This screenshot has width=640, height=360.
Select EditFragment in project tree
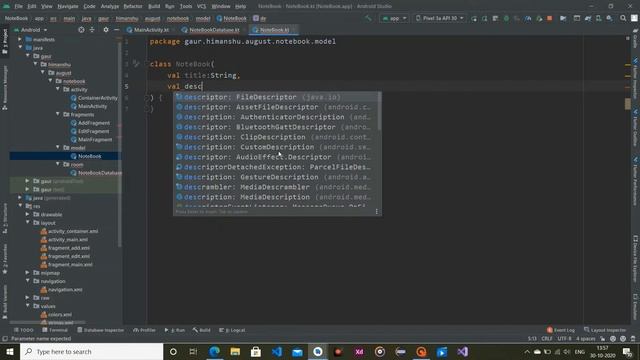[x=90, y=131]
